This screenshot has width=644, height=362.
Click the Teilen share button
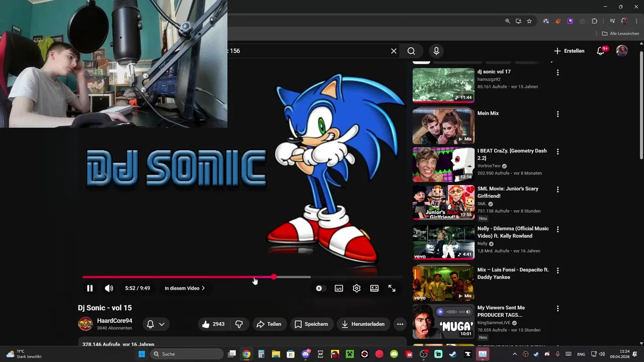tap(269, 324)
